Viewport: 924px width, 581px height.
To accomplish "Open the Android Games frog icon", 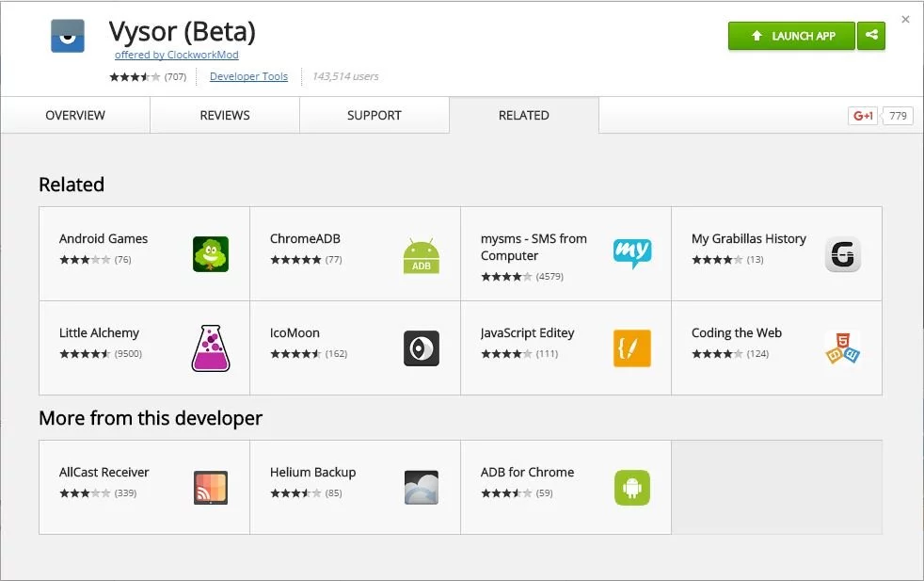I will pyautogui.click(x=211, y=254).
